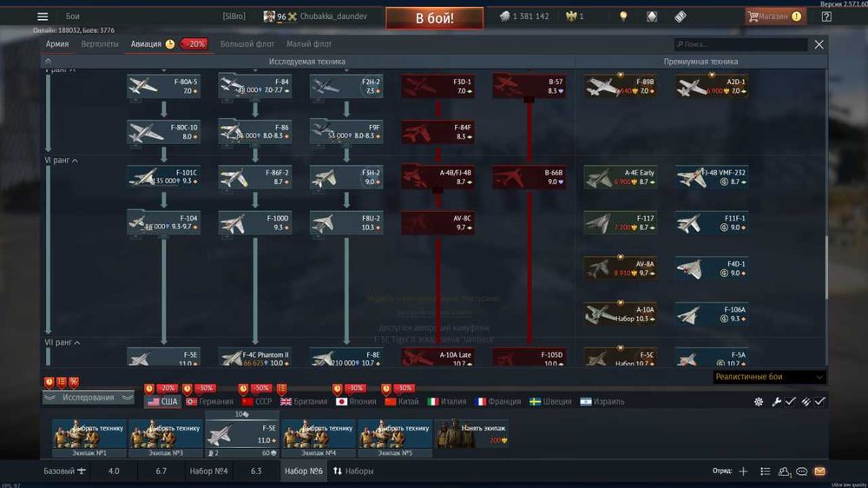Screen dimensions: 868x488
Task: Click the vehicle search field
Action: pyautogui.click(x=740, y=44)
